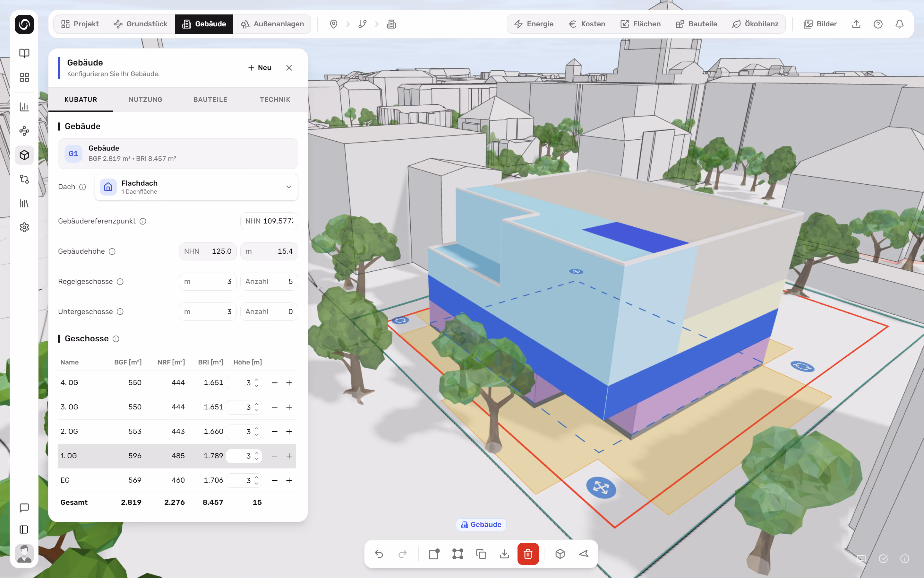The image size is (924, 578).
Task: Select the G1 Gebäude card
Action: click(x=178, y=154)
